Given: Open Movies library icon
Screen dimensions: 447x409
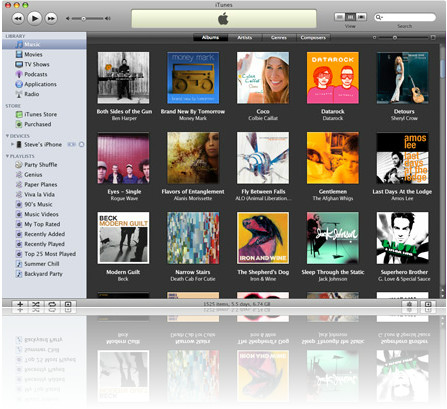Looking at the screenshot, I should pos(19,54).
